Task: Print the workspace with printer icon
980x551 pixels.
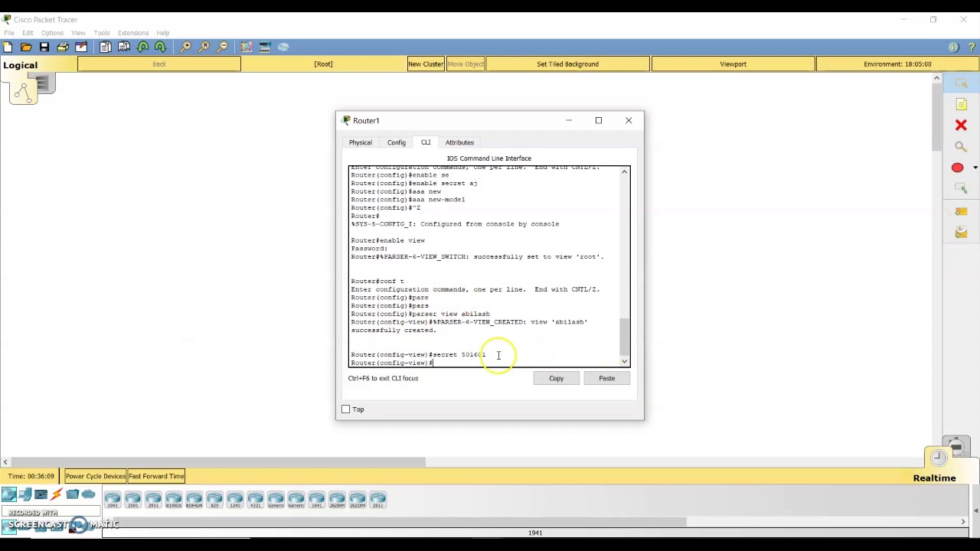Action: 63,47
